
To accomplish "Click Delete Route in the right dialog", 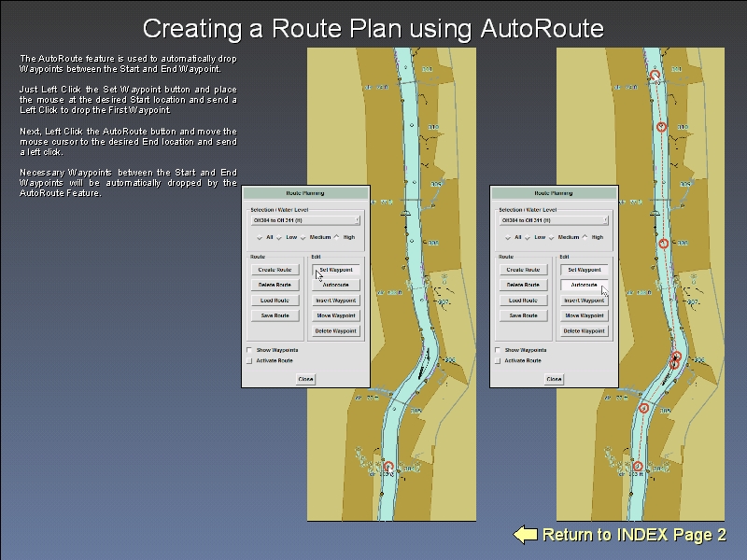I will 523,285.
